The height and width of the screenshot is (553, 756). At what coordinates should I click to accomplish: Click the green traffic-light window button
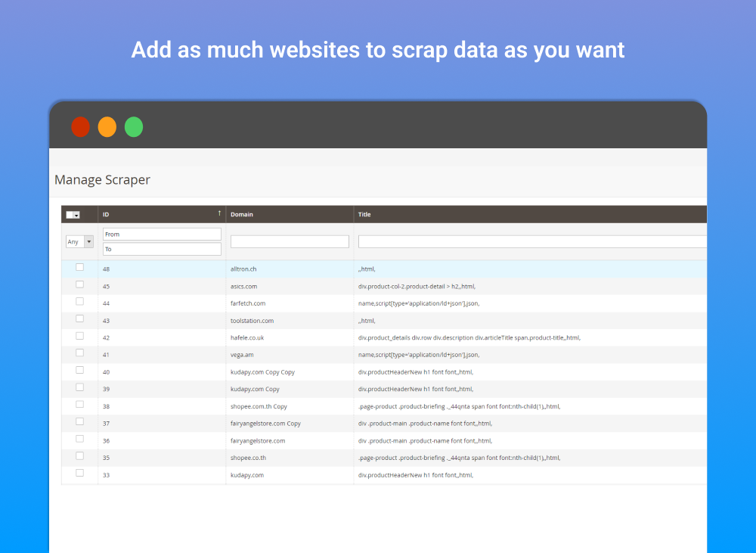tap(134, 127)
